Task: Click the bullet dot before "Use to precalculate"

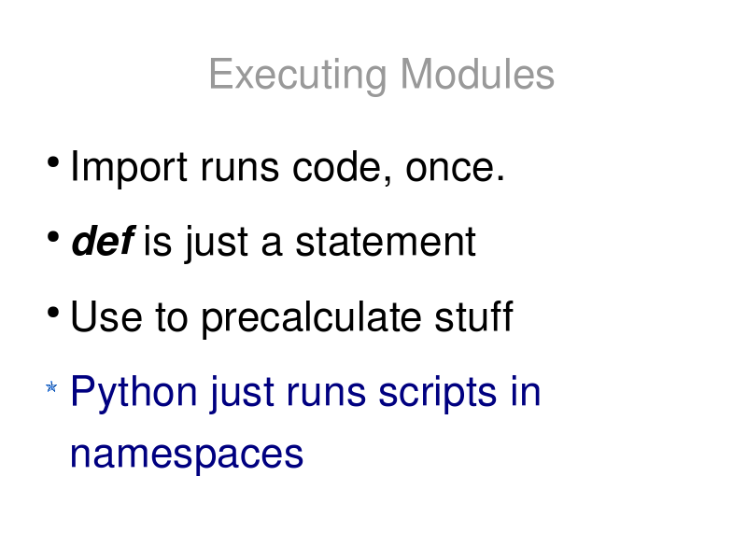Action: pos(53,313)
